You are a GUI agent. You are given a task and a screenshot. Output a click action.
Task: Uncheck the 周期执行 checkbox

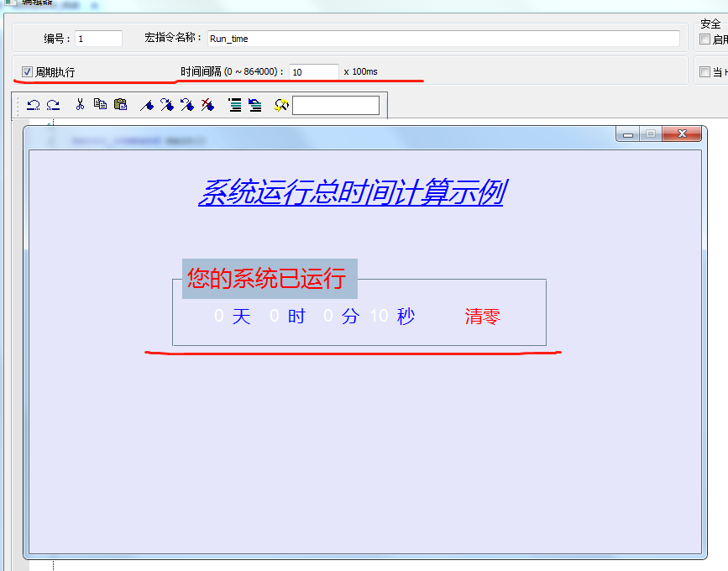[x=28, y=72]
